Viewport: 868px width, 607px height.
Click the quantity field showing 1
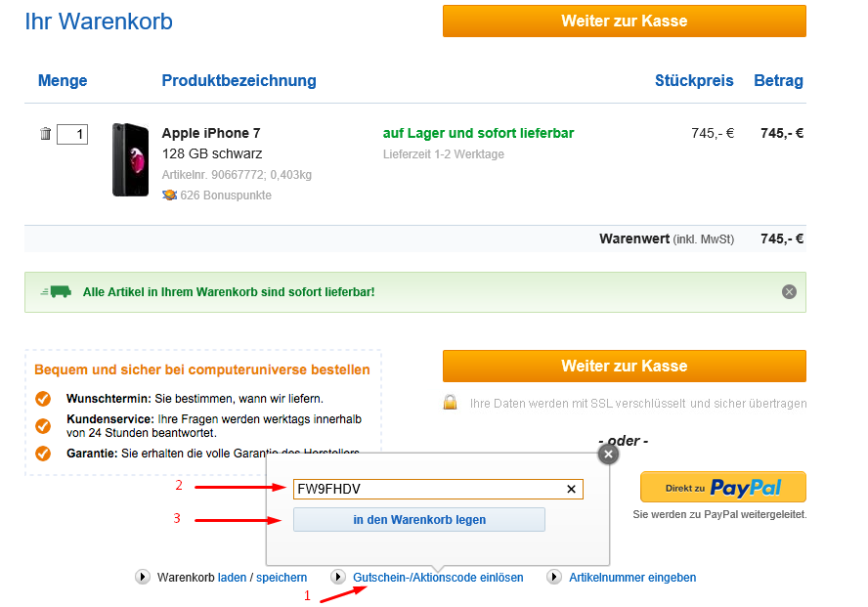point(72,134)
